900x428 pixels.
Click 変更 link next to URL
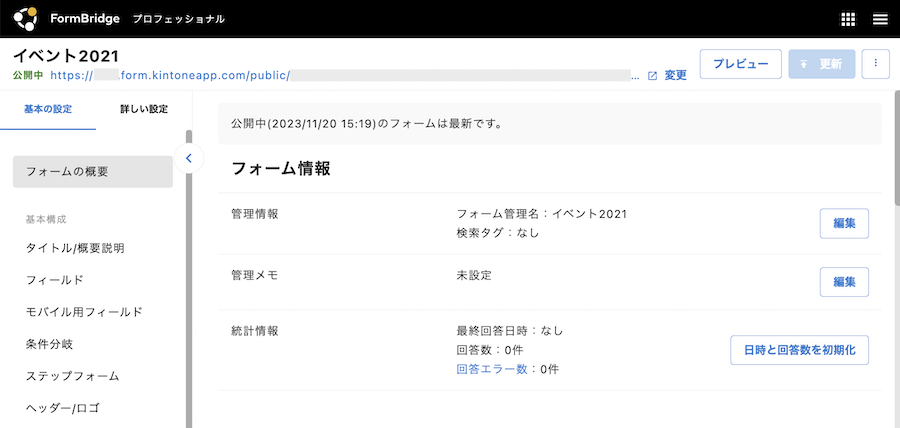click(x=676, y=75)
